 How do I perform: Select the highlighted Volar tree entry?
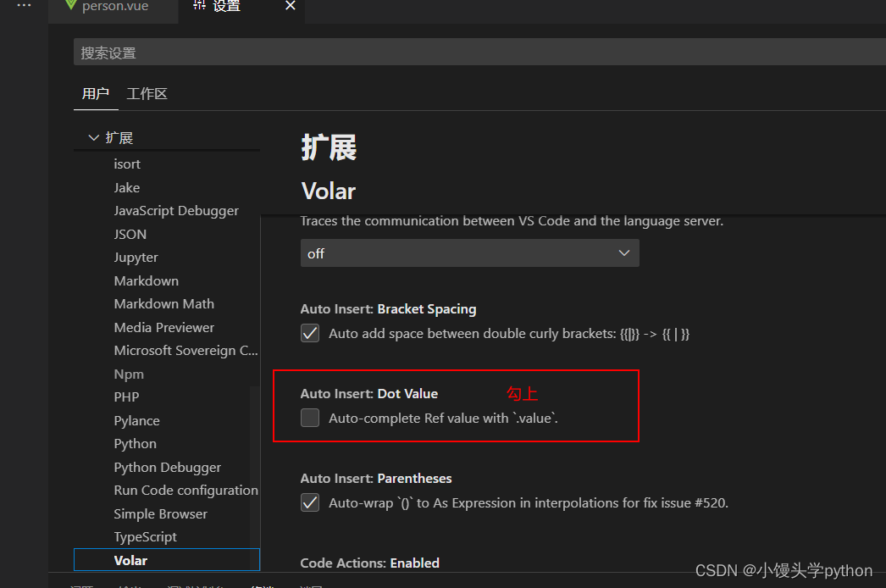point(167,560)
